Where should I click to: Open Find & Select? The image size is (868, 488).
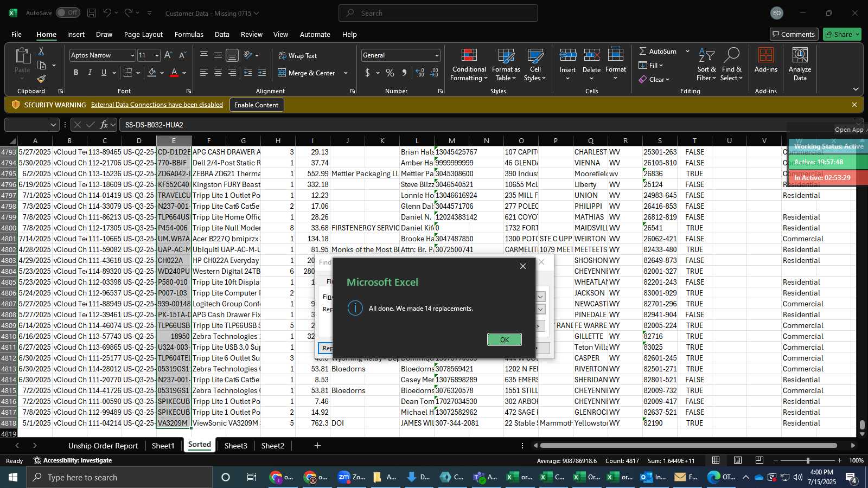pyautogui.click(x=731, y=65)
